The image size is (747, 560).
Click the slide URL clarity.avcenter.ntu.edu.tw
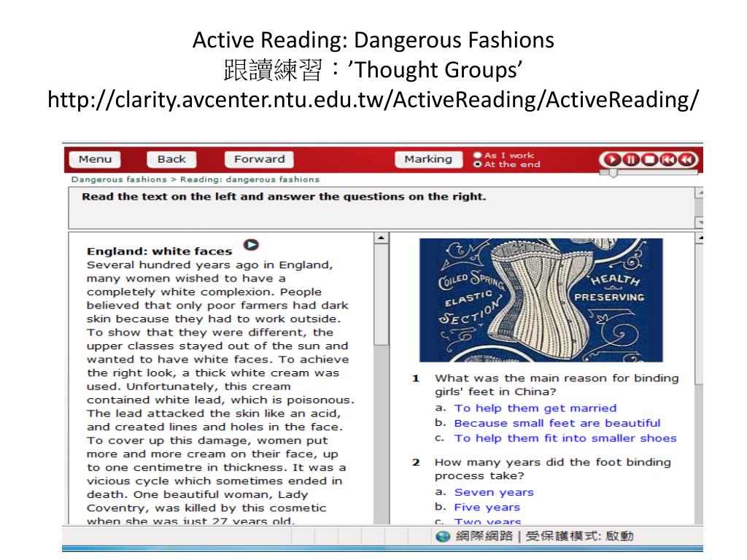tap(373, 99)
